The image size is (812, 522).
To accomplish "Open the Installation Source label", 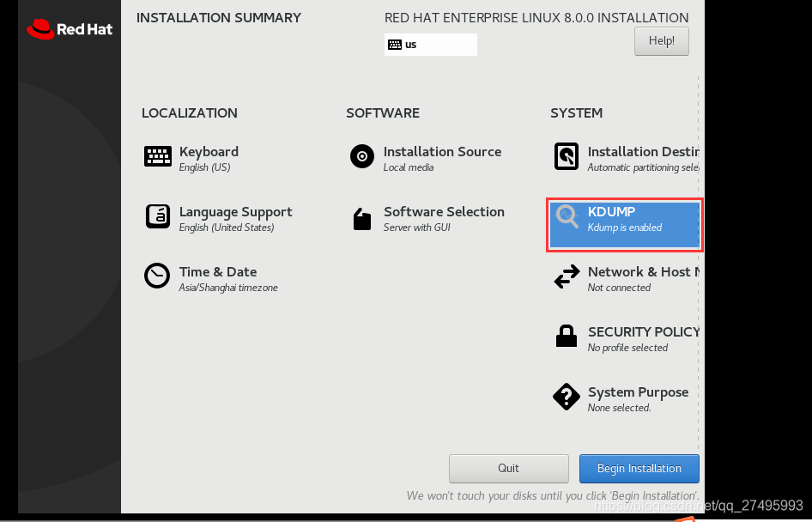I will tap(442, 152).
